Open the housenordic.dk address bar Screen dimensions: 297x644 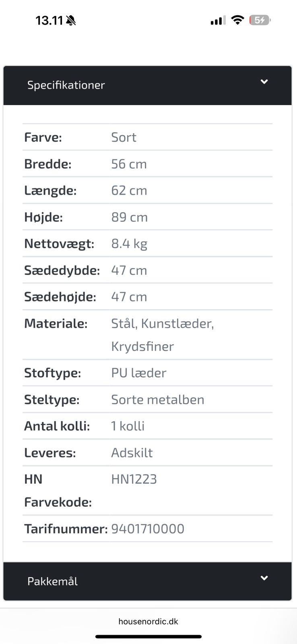[148, 621]
